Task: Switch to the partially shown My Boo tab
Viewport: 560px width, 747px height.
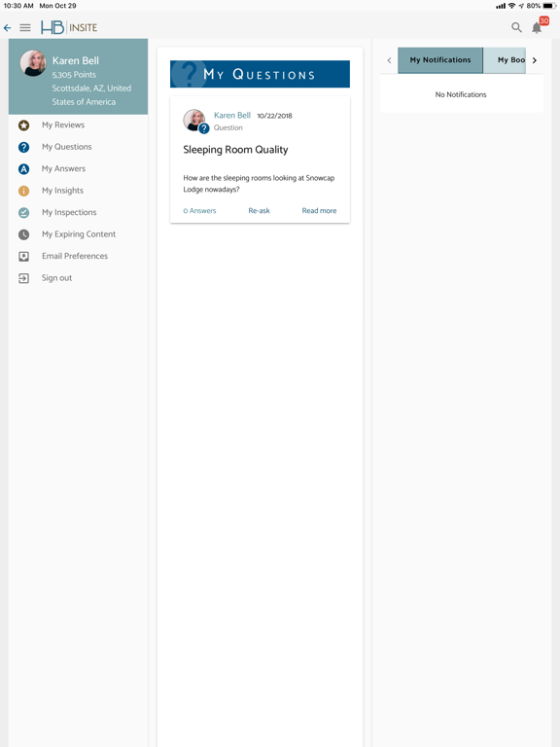Action: coord(506,60)
